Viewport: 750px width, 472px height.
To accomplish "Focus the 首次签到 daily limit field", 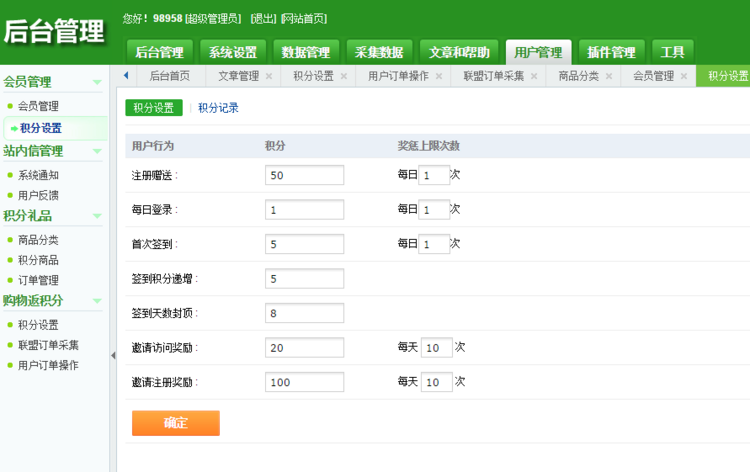I will [434, 244].
